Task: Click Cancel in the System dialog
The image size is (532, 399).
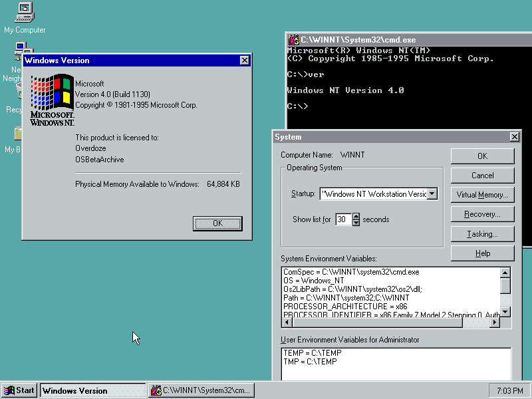Action: [x=483, y=176]
